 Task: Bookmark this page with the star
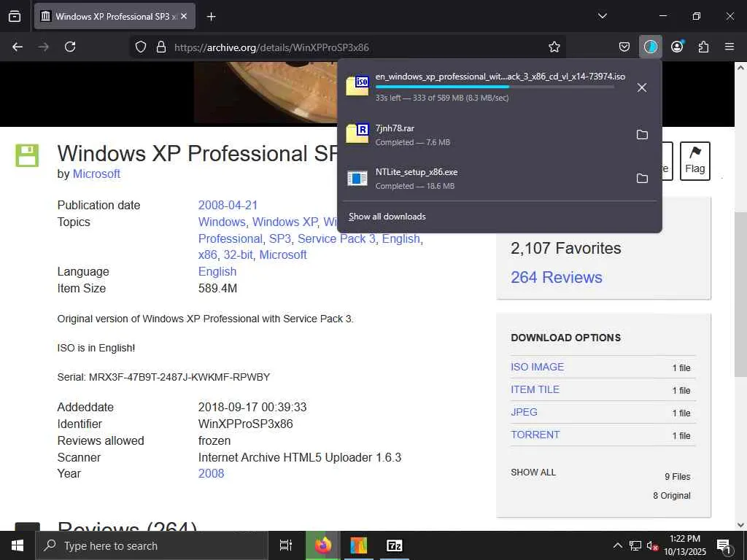tap(554, 47)
